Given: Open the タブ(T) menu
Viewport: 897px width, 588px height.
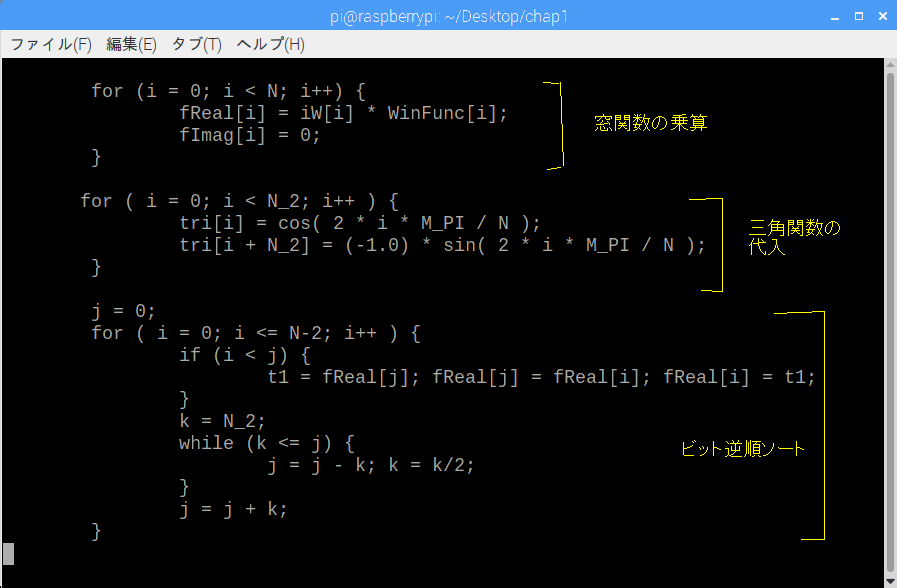Looking at the screenshot, I should pyautogui.click(x=197, y=44).
